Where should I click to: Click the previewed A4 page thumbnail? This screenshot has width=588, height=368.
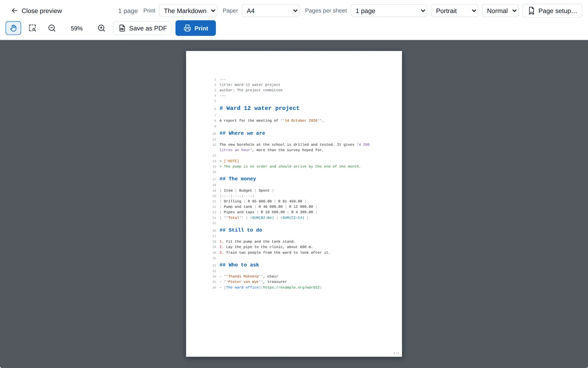coord(294,204)
